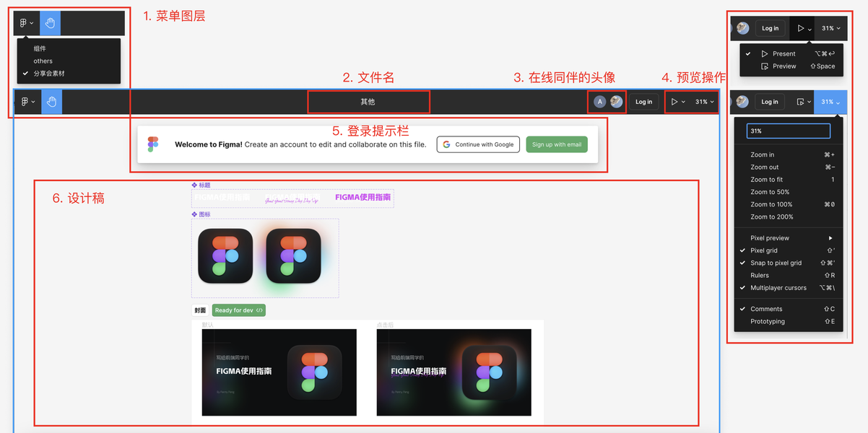The image size is (868, 433).
Task: Choose Zoom to 50%
Action: click(x=789, y=192)
